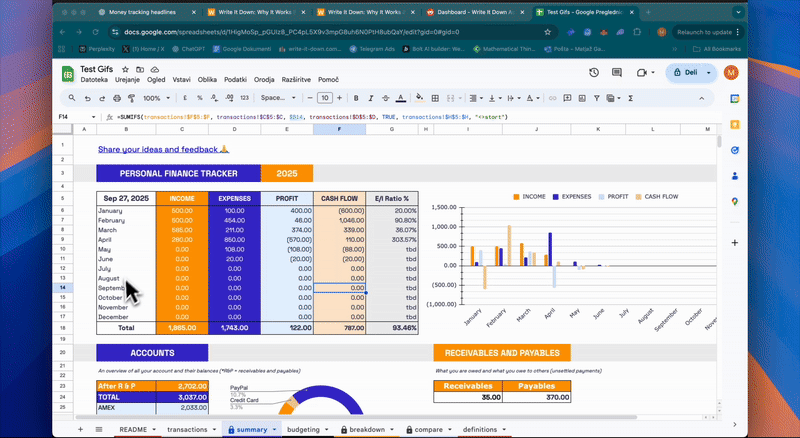Expand the Deli share button arrow
This screenshot has width=800, height=438.
click(708, 73)
